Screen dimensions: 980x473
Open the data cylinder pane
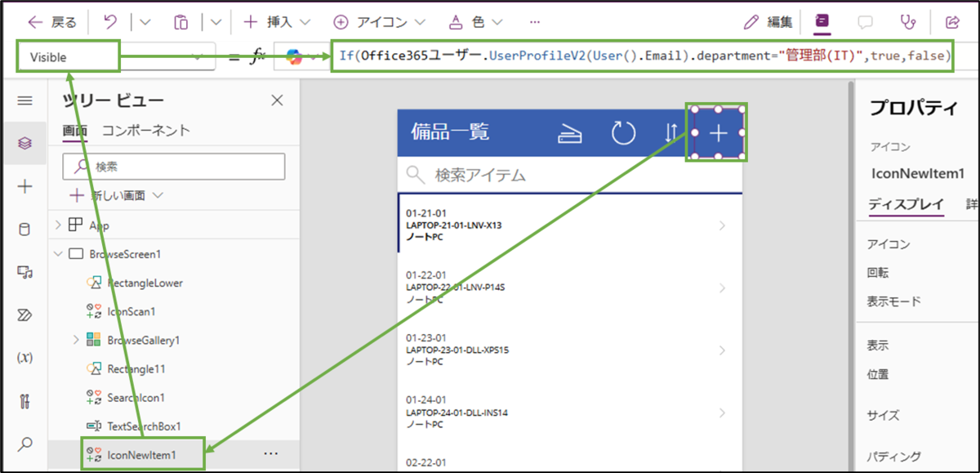[24, 230]
